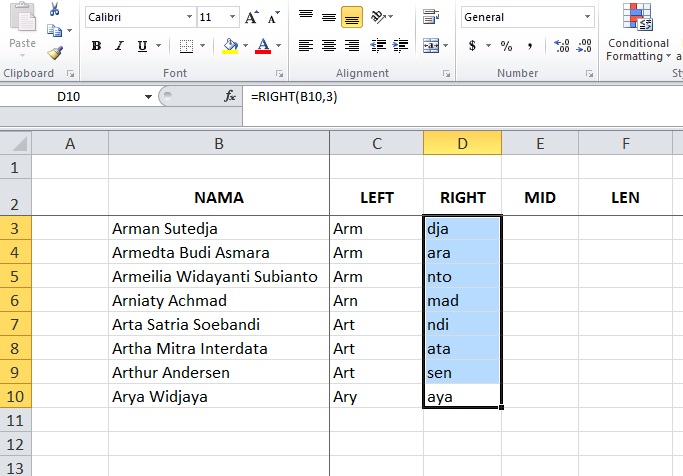Select the Format Painter brush
683x476 pixels.
point(54,53)
